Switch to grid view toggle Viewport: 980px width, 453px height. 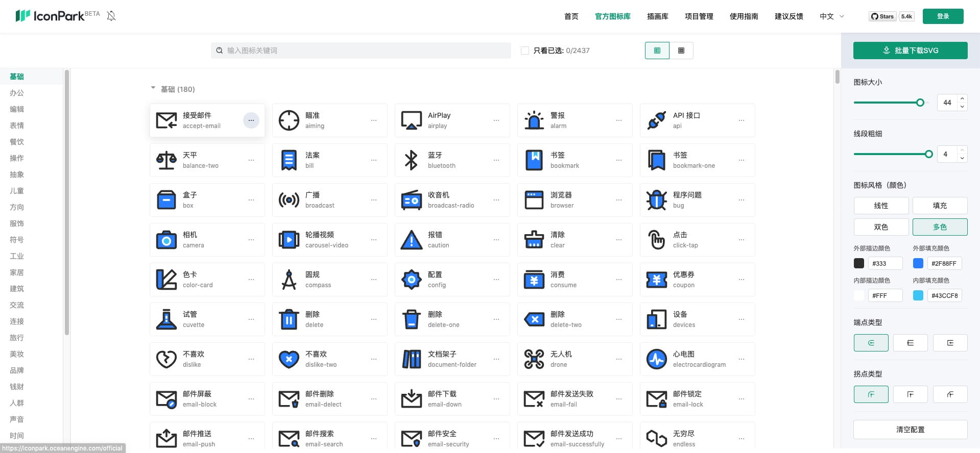click(x=681, y=51)
